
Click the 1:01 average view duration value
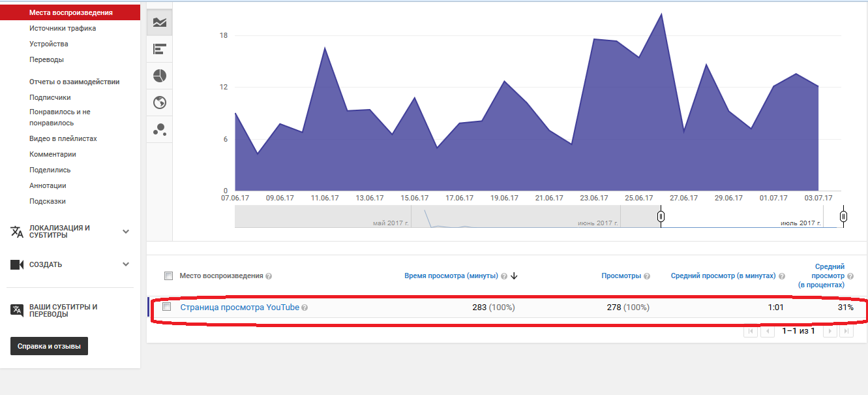tap(776, 307)
